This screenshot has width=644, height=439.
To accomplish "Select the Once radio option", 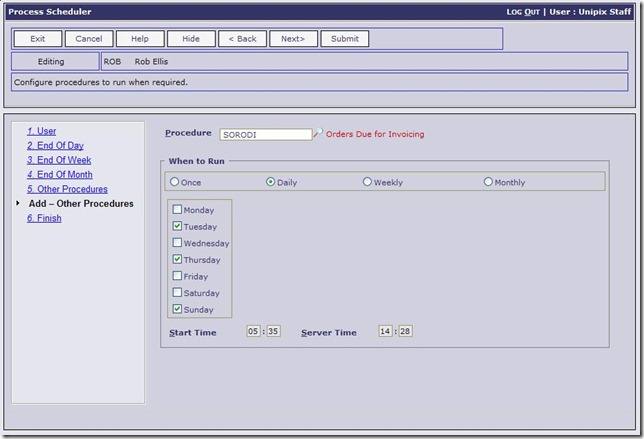I will click(x=175, y=182).
